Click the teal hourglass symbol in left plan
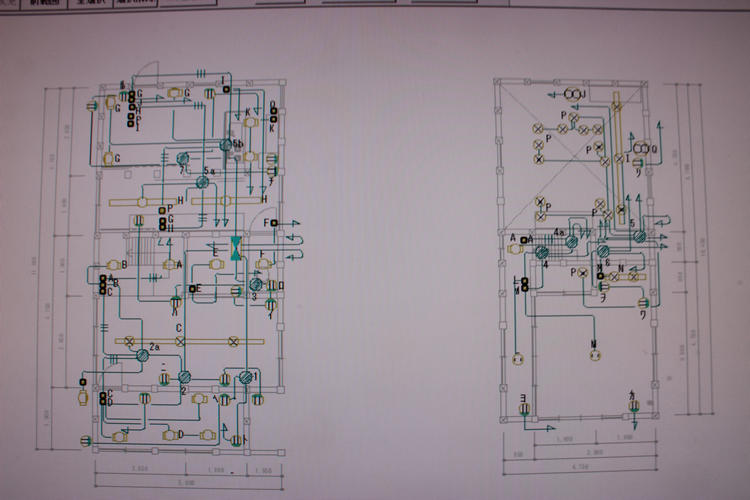 [235, 249]
